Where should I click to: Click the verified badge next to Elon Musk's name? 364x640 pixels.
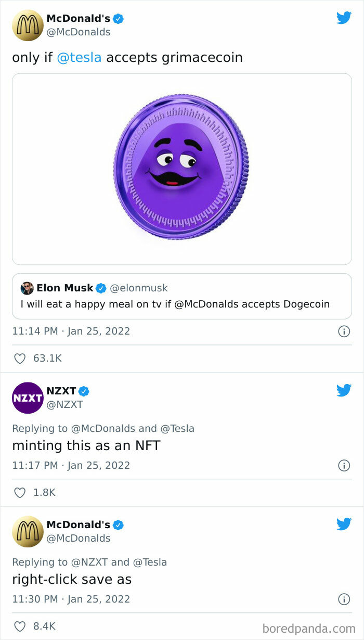click(102, 288)
